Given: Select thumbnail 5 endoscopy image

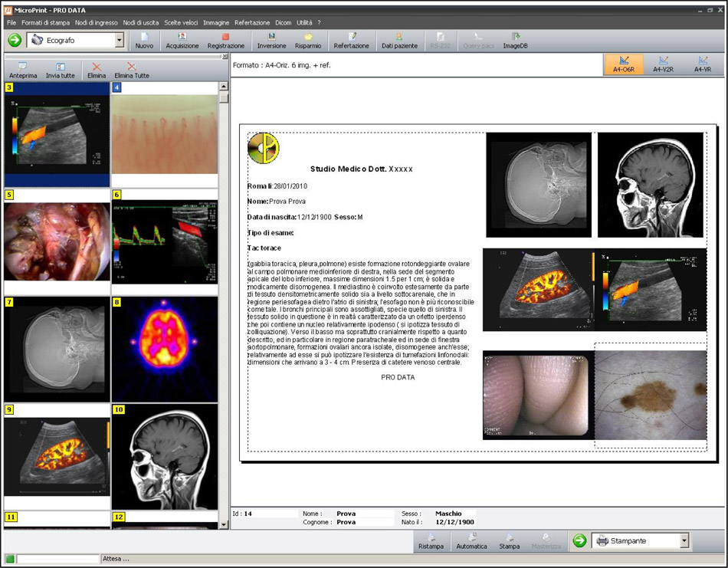Looking at the screenshot, I should (57, 241).
